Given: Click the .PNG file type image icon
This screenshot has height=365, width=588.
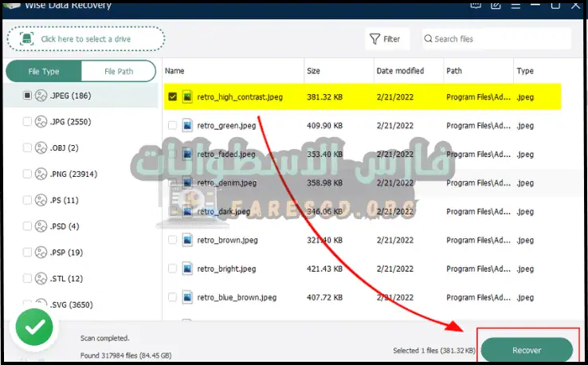Looking at the screenshot, I should pyautogui.click(x=41, y=174).
